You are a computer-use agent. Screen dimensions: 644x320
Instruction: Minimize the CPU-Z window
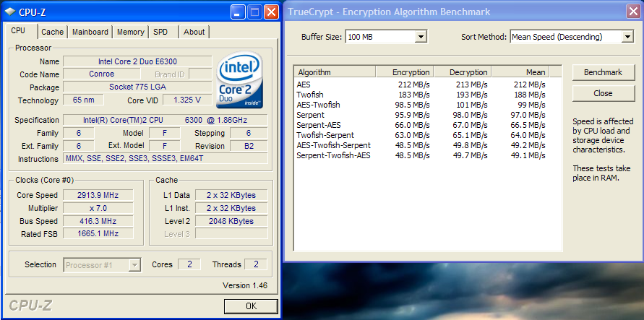(x=238, y=12)
